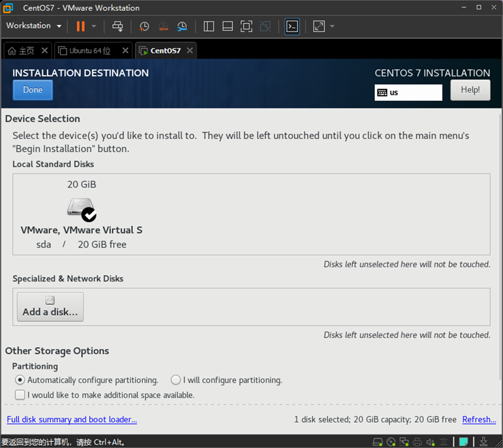The width and height of the screenshot is (503, 448).
Task: Open Full disk summary and boot loader link
Action: (72, 419)
